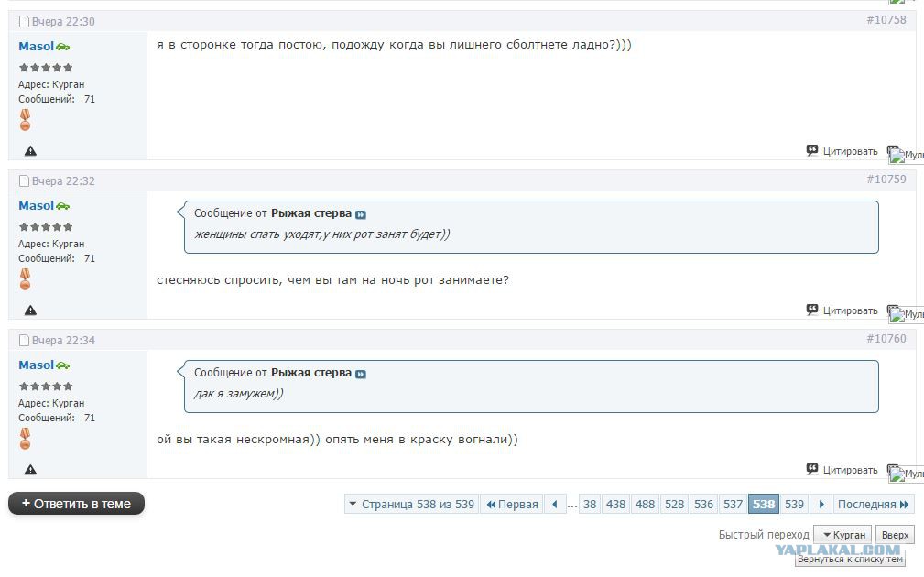Select page 537 in pagination
924x577 pixels.
click(x=734, y=504)
